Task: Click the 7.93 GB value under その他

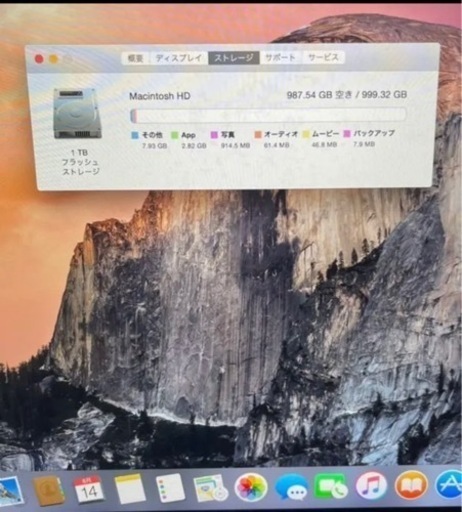Action: 154,146
